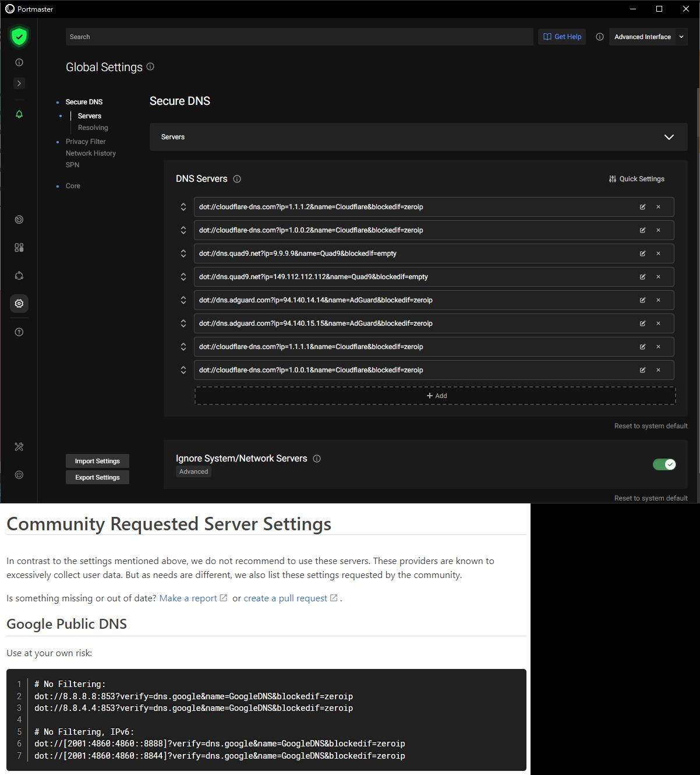The height and width of the screenshot is (775, 700).
Task: Open the Make a report link
Action: coord(188,598)
